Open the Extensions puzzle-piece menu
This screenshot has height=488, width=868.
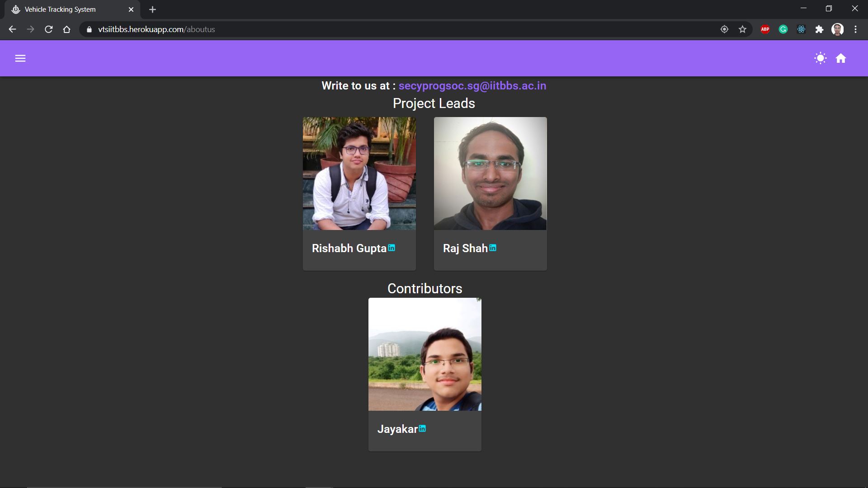click(819, 29)
